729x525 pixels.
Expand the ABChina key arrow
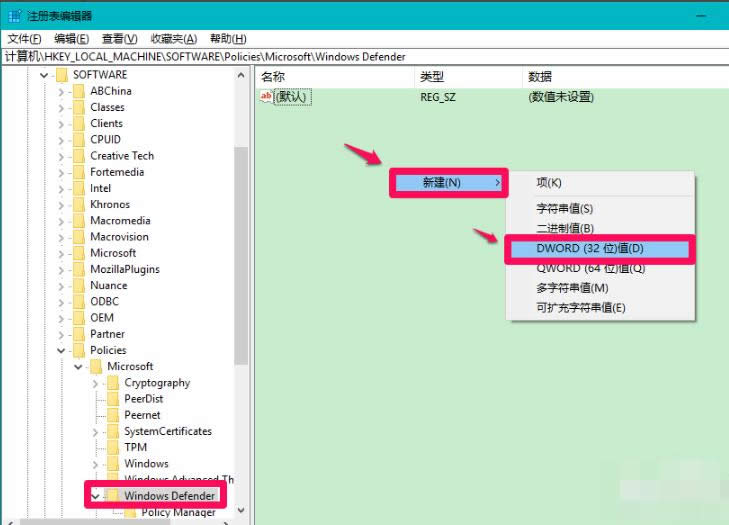click(61, 91)
